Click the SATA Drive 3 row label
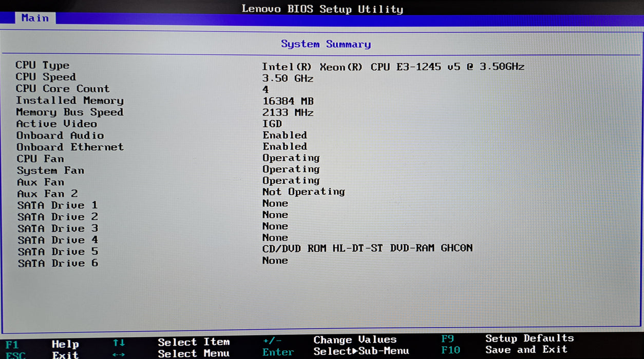644x359 pixels. pyautogui.click(x=58, y=228)
